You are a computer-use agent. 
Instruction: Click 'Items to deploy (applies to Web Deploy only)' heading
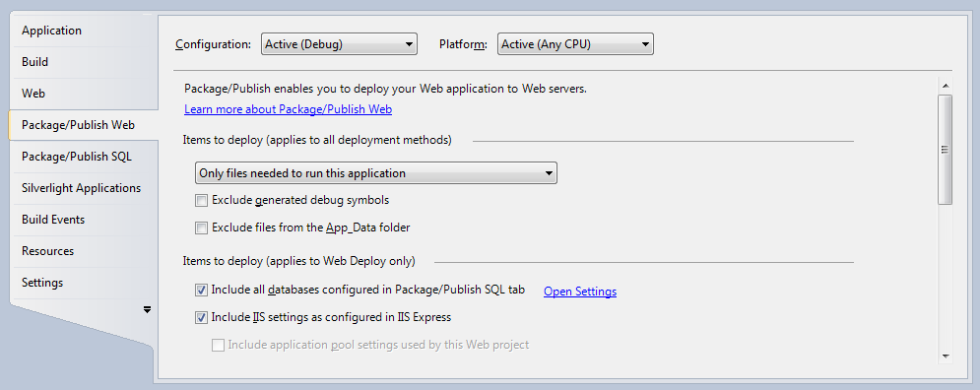tap(299, 261)
